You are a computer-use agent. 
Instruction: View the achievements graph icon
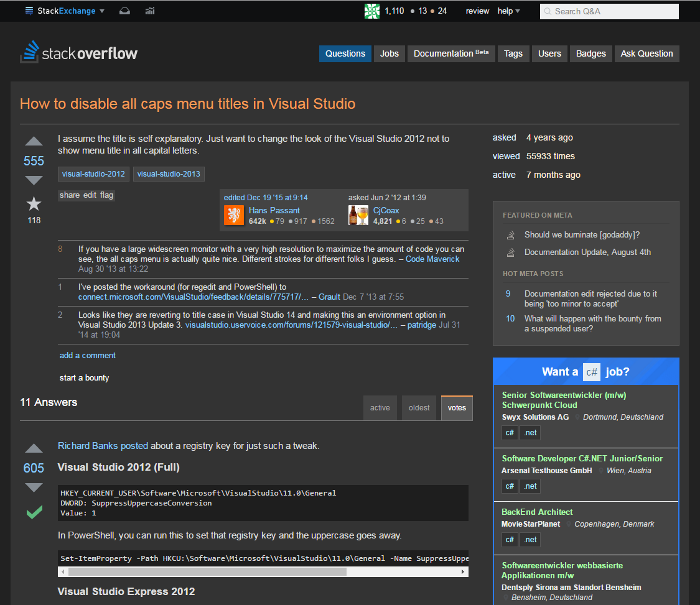[x=149, y=11]
